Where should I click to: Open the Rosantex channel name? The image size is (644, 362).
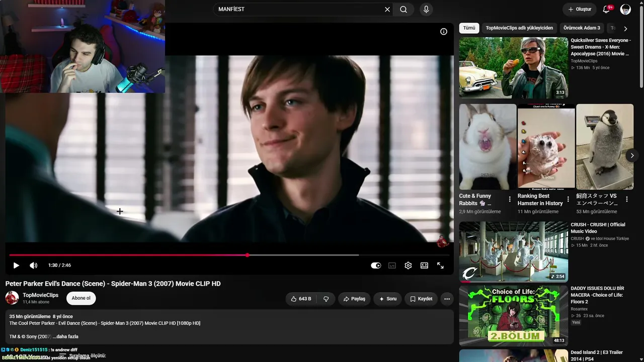579,309
